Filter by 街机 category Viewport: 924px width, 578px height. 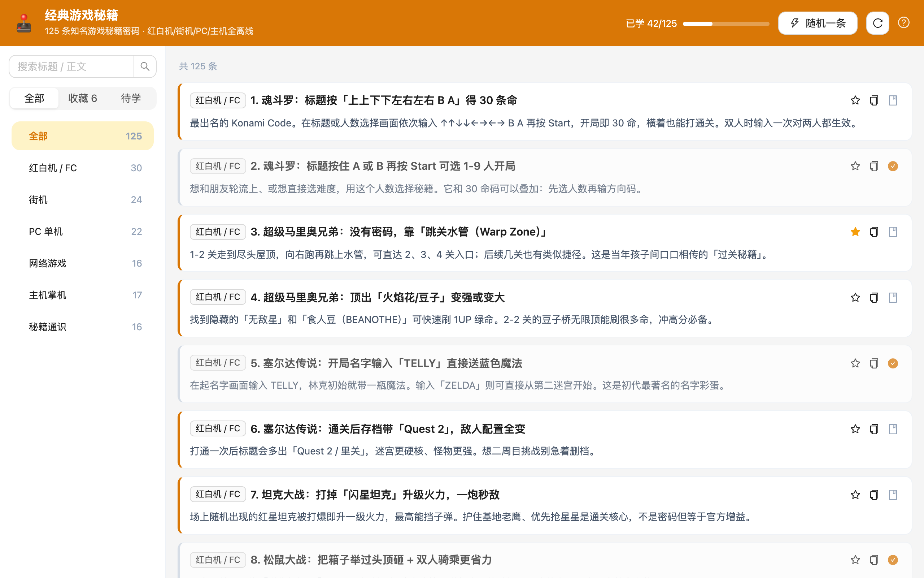tap(82, 199)
